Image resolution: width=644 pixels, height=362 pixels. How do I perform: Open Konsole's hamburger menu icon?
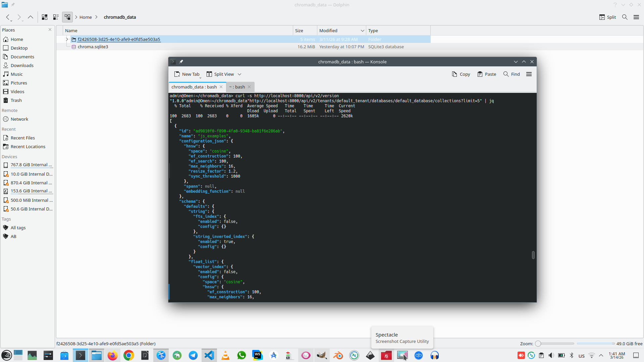(529, 74)
